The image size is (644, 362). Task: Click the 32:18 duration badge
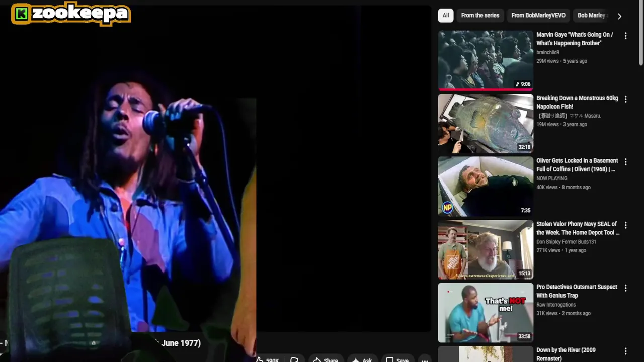524,147
